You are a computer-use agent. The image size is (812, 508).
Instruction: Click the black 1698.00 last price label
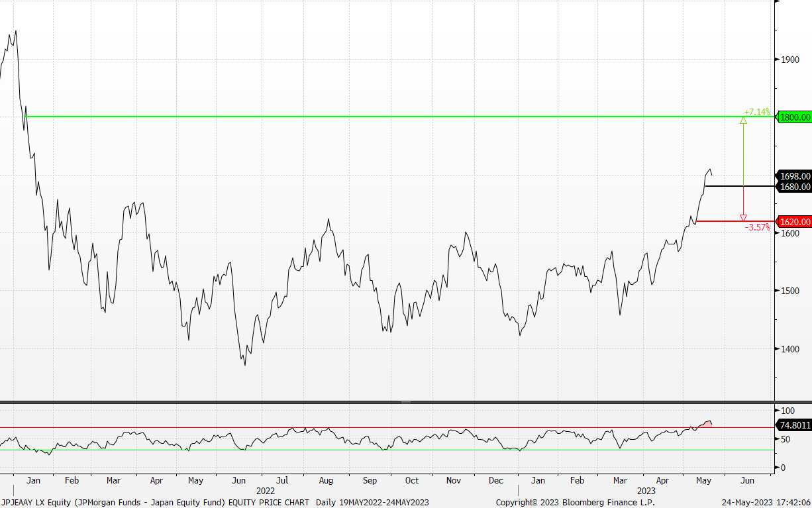(795, 176)
